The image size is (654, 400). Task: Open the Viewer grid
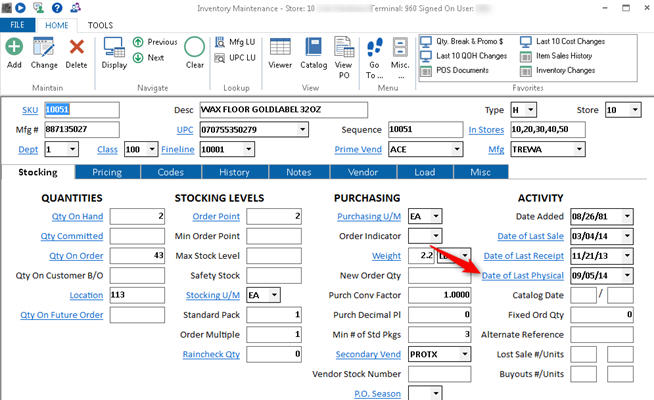(280, 50)
